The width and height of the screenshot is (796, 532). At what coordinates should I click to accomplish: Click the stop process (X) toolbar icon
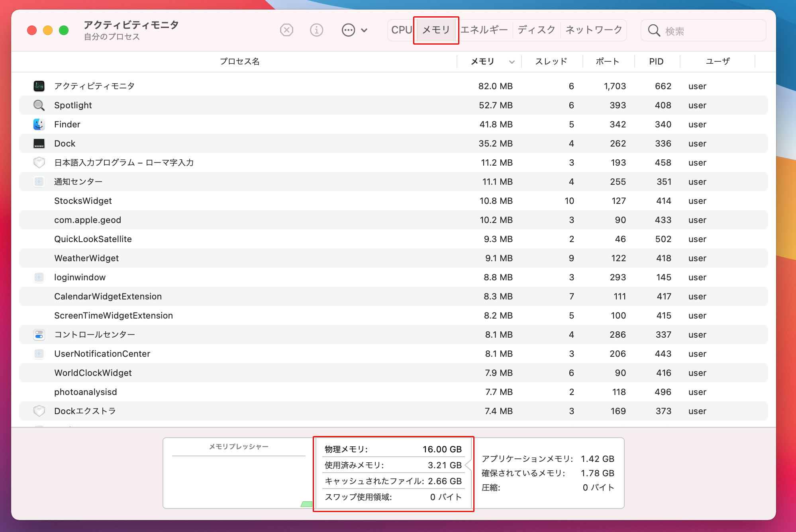tap(286, 30)
